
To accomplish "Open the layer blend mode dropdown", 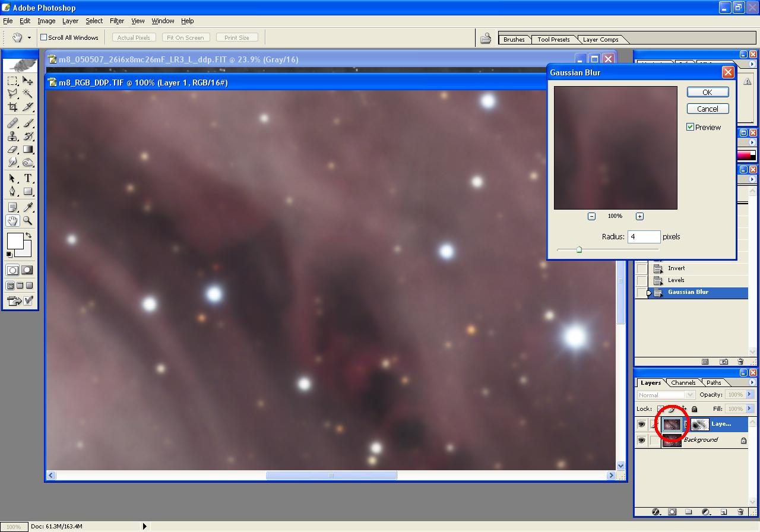I will (666, 395).
